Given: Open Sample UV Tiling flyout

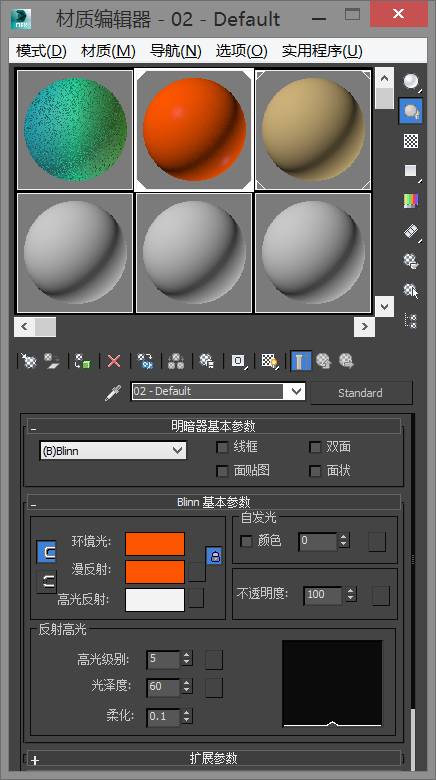Looking at the screenshot, I should pos(411,171).
